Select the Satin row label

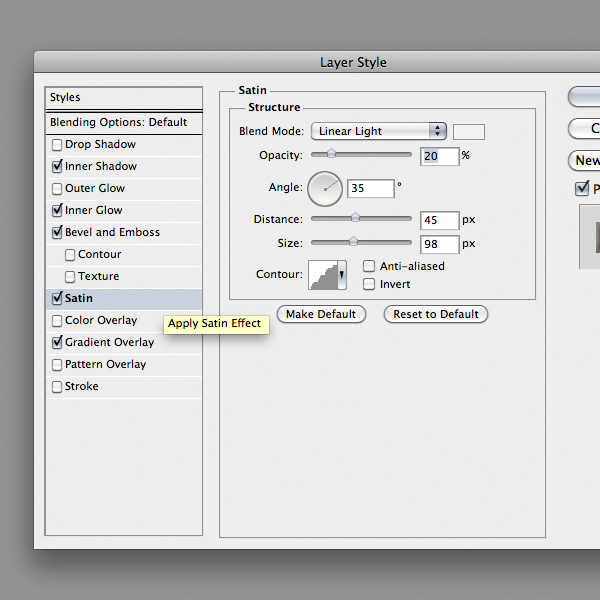coord(78,298)
